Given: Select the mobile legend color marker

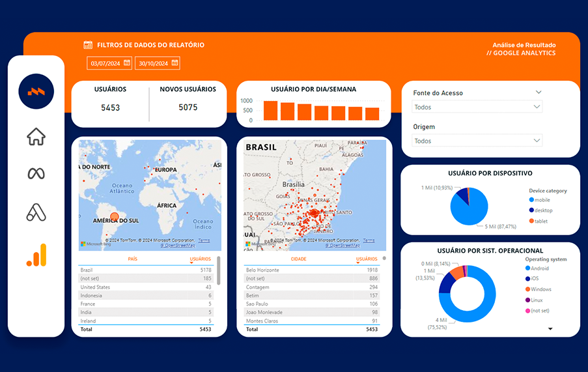Looking at the screenshot, I should 531,200.
